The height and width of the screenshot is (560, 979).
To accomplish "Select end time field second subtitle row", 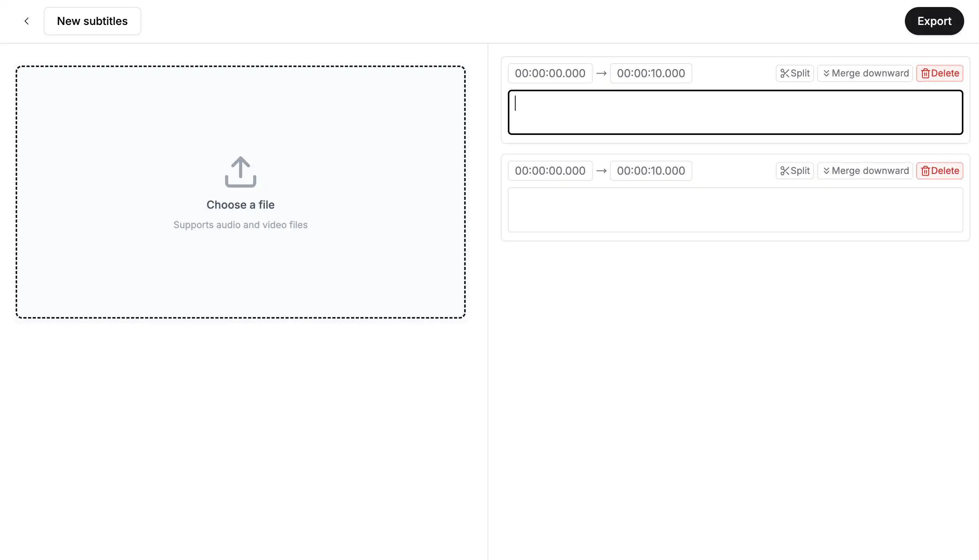I will [x=651, y=170].
